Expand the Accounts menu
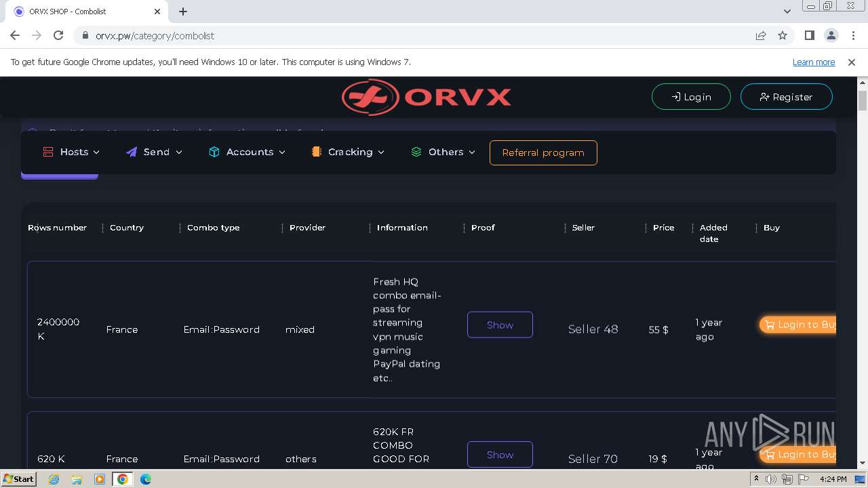Image resolution: width=868 pixels, height=488 pixels. coord(247,152)
